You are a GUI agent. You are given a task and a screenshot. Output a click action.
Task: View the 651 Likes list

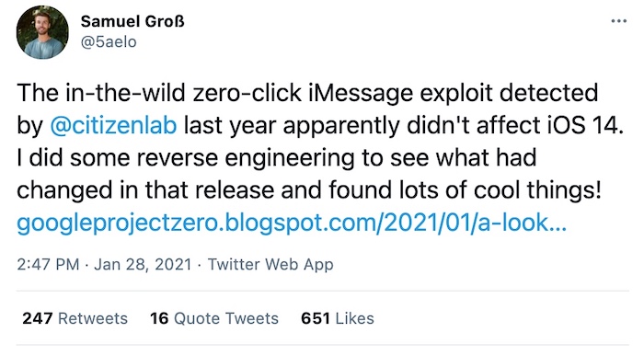pyautogui.click(x=338, y=318)
